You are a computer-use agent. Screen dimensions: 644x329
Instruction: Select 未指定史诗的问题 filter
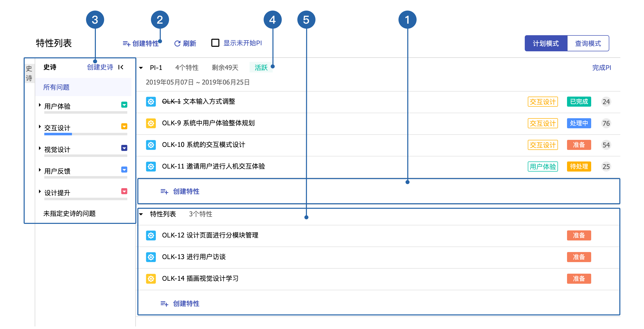coord(69,213)
